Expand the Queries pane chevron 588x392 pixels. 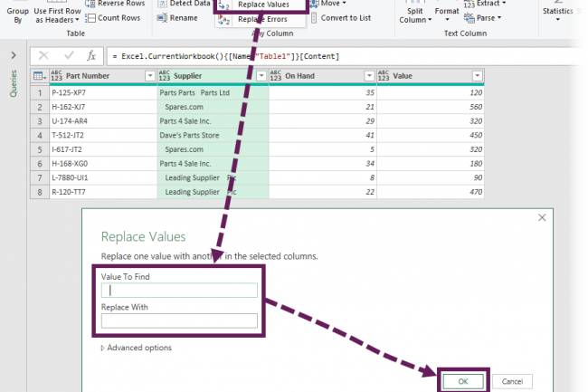click(x=14, y=55)
